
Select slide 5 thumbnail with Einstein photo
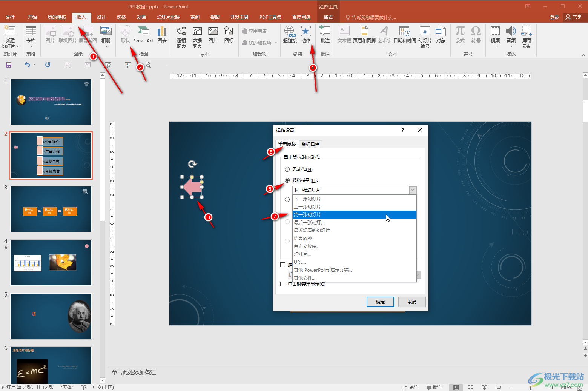point(51,316)
